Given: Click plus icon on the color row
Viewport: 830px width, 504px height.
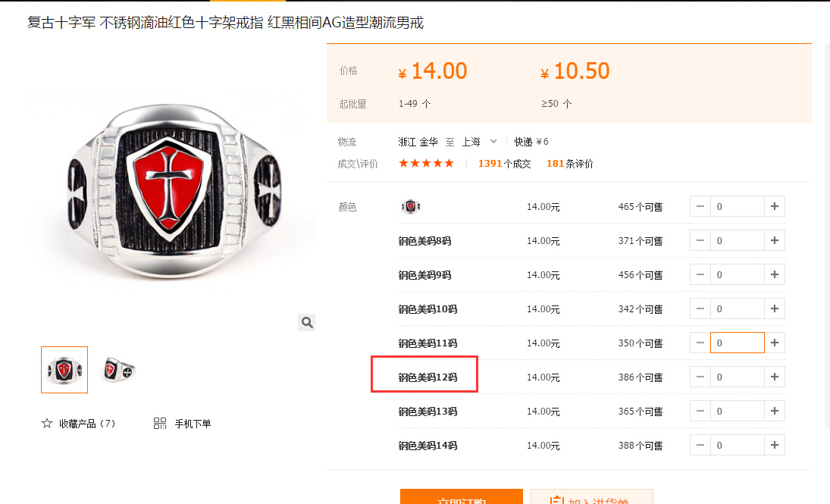Looking at the screenshot, I should (775, 206).
